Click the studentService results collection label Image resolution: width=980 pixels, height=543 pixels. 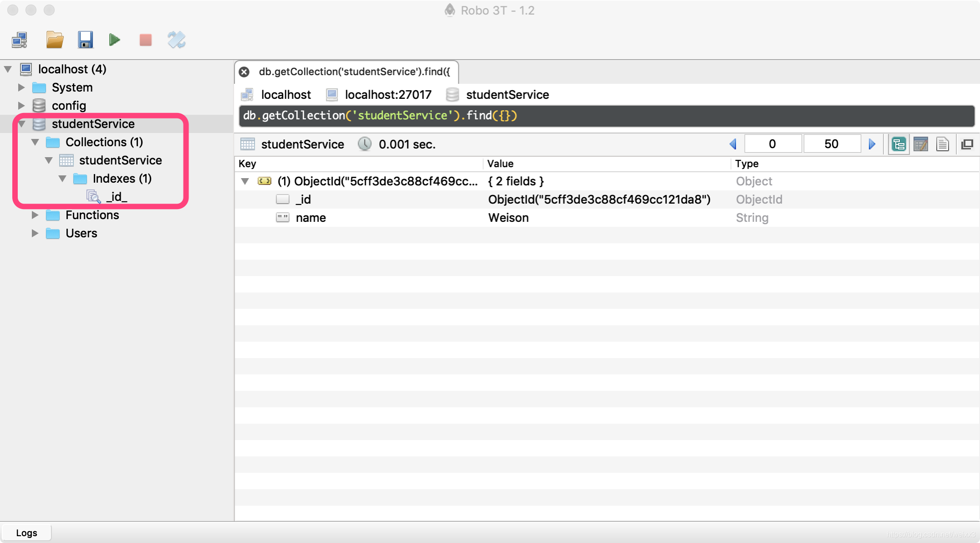click(303, 144)
